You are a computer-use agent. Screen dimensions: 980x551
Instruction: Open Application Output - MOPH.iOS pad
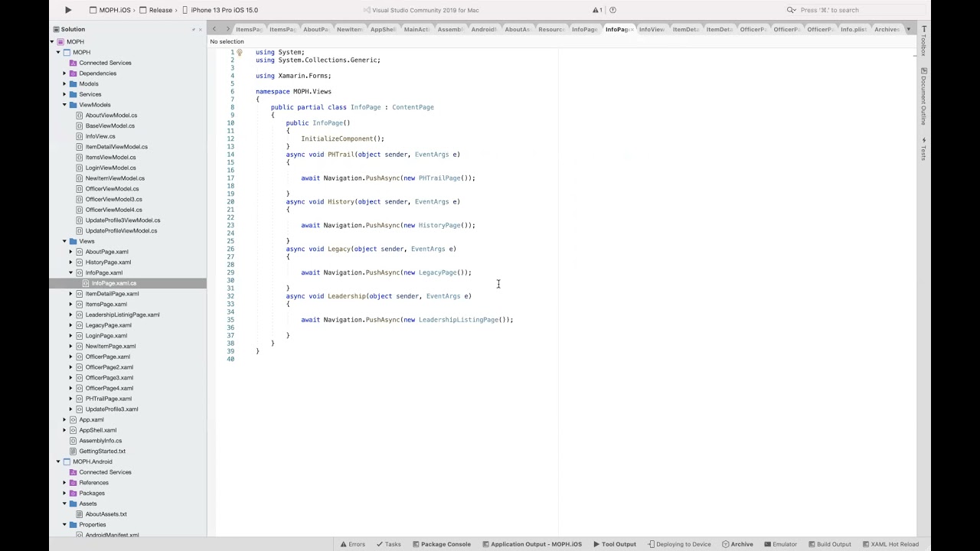coord(531,544)
